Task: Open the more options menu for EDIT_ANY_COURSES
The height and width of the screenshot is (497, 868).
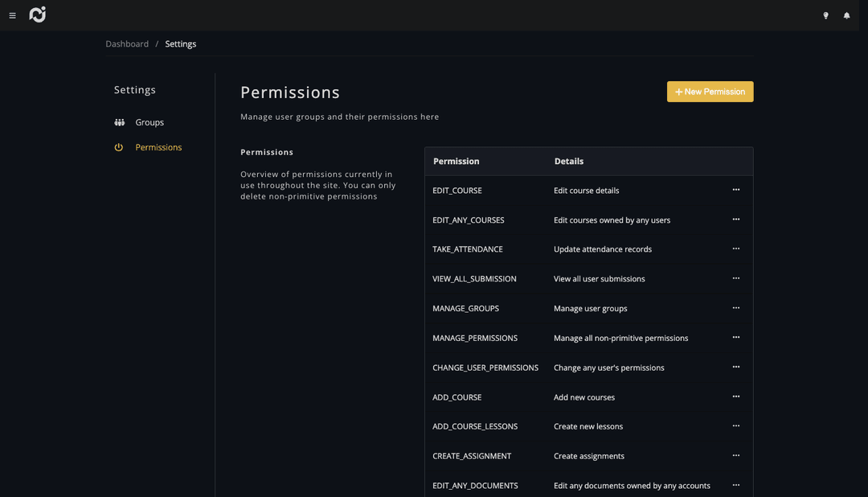Action: pyautogui.click(x=735, y=220)
